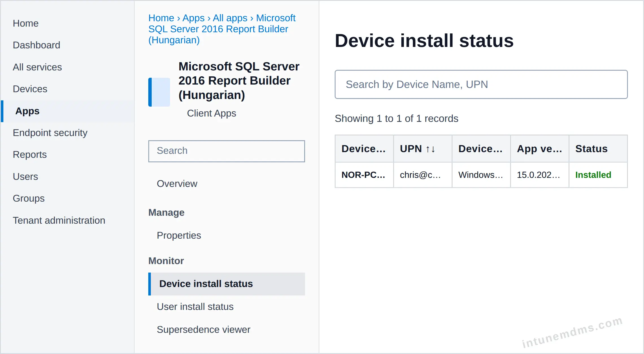
Task: Select Apps in the left navigation
Action: 68,111
